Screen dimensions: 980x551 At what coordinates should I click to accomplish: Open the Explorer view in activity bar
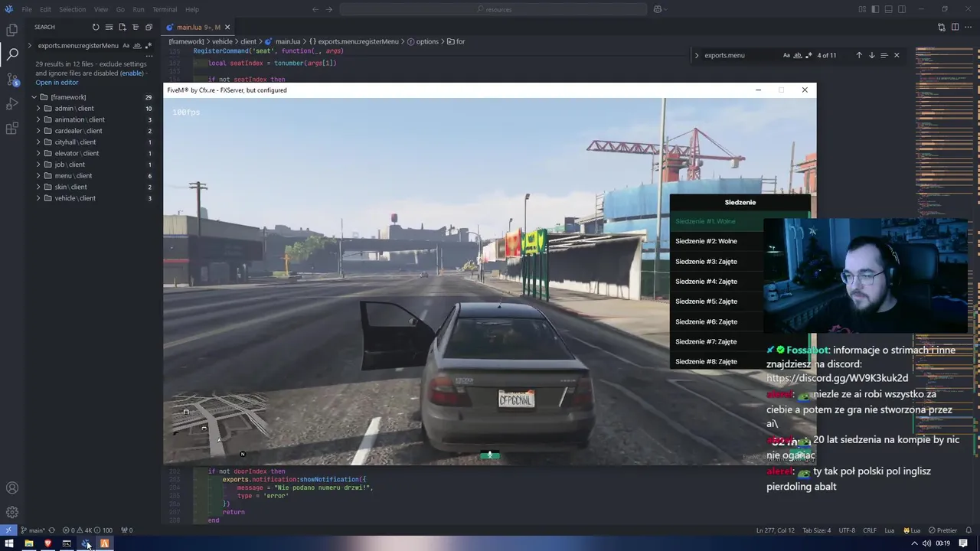[x=12, y=30]
